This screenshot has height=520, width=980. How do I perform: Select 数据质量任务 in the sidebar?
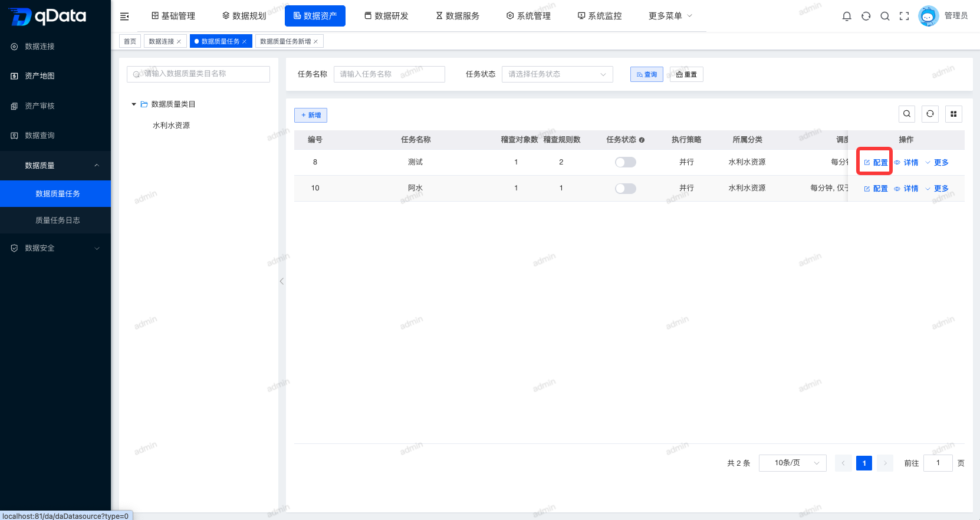(x=55, y=193)
